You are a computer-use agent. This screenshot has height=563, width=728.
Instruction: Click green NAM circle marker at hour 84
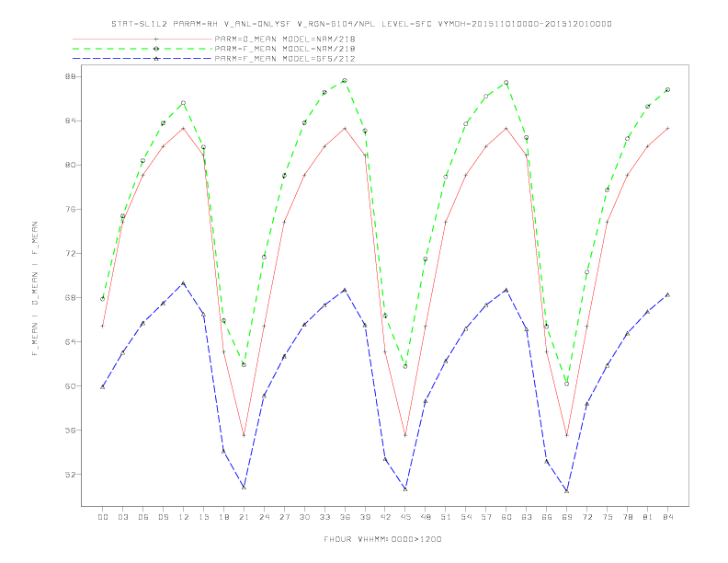[x=667, y=89]
